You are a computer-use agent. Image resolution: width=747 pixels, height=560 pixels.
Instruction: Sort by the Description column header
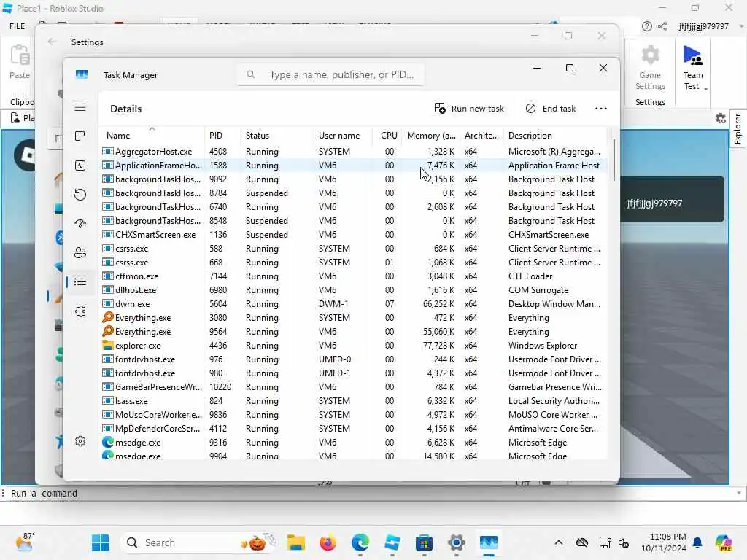click(x=555, y=135)
